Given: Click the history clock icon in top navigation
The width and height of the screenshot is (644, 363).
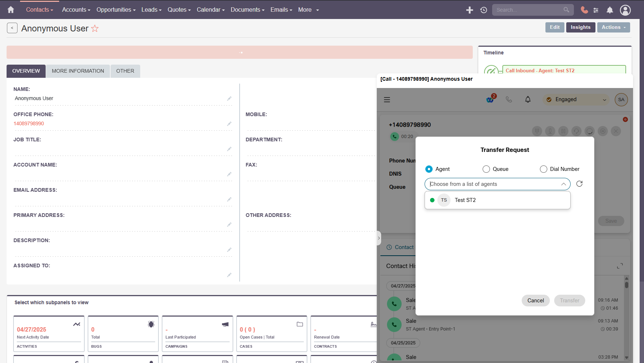Looking at the screenshot, I should [484, 10].
